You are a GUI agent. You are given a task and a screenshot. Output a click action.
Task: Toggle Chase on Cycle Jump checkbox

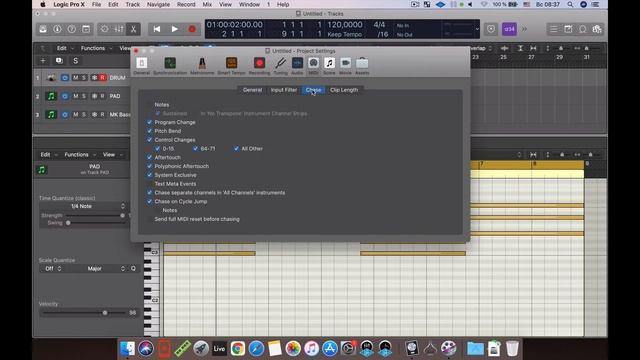tap(149, 201)
